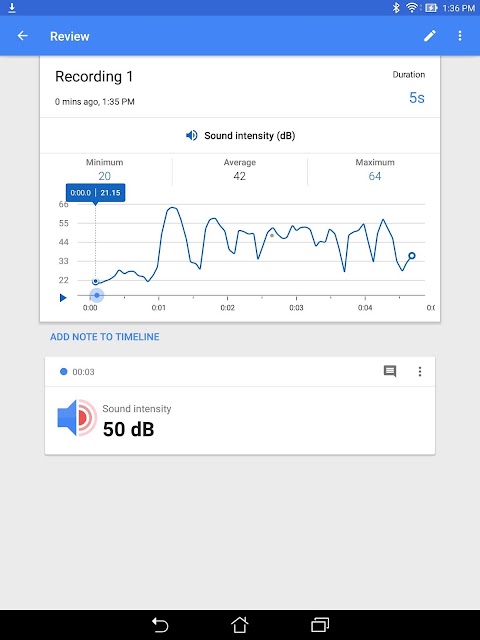Select the end-of-recording circle on the graph
The height and width of the screenshot is (640, 480).
click(412, 256)
